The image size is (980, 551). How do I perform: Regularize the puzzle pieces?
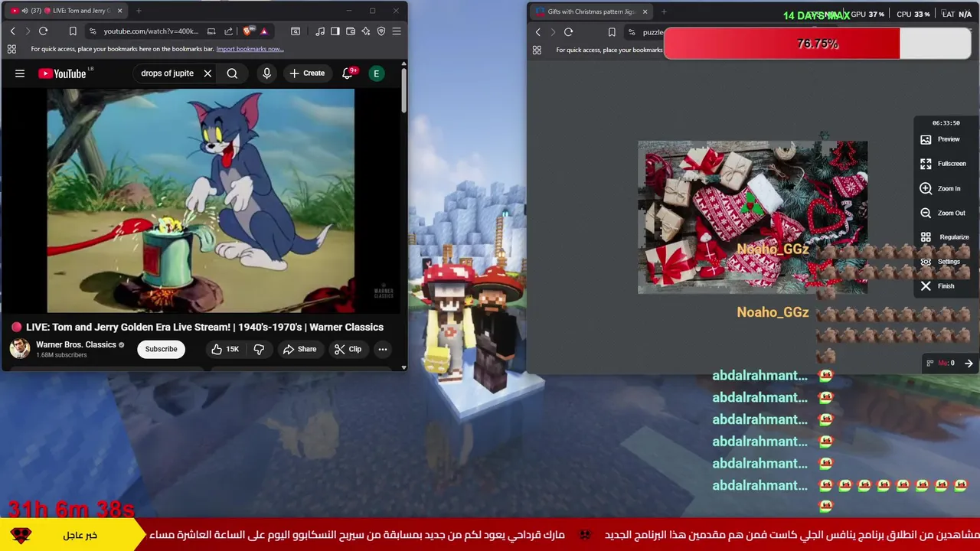pyautogui.click(x=944, y=237)
